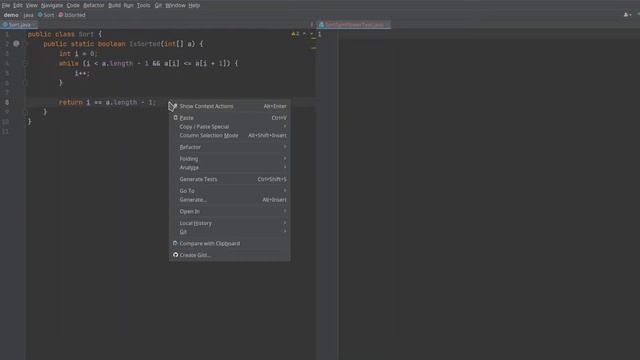
Task: Choose Show Context Actions from context menu
Action: [230, 106]
